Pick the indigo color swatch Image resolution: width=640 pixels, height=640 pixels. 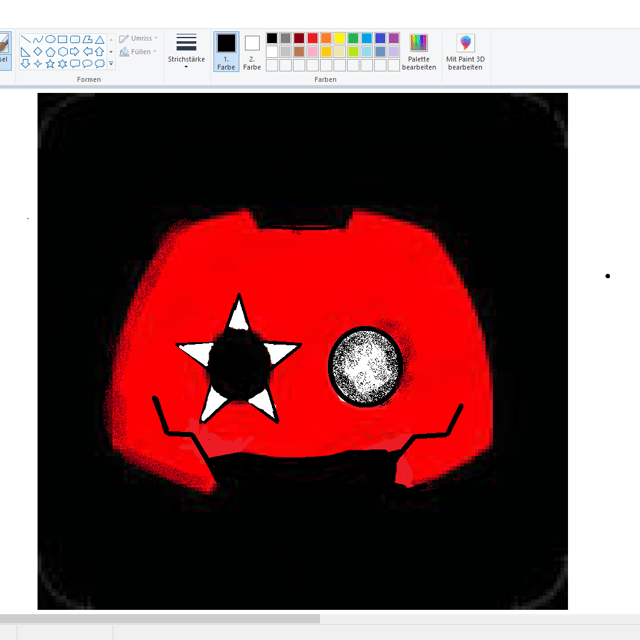pos(380,38)
